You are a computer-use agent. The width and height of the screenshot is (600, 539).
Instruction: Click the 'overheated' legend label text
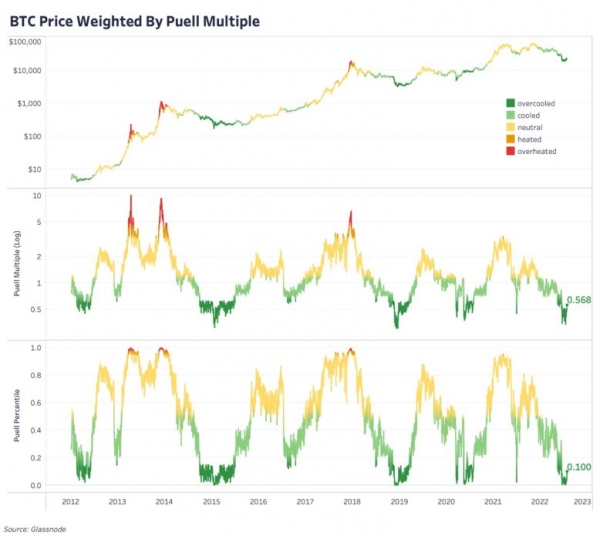537,151
